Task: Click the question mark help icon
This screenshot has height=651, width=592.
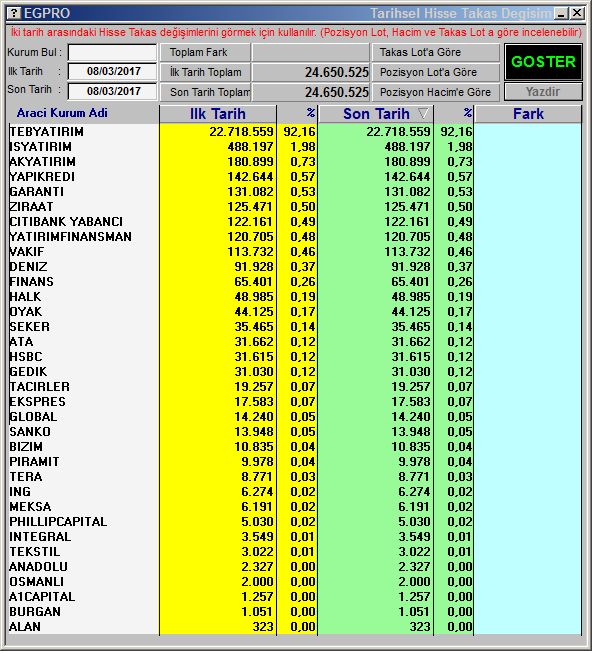Action: tap(14, 13)
